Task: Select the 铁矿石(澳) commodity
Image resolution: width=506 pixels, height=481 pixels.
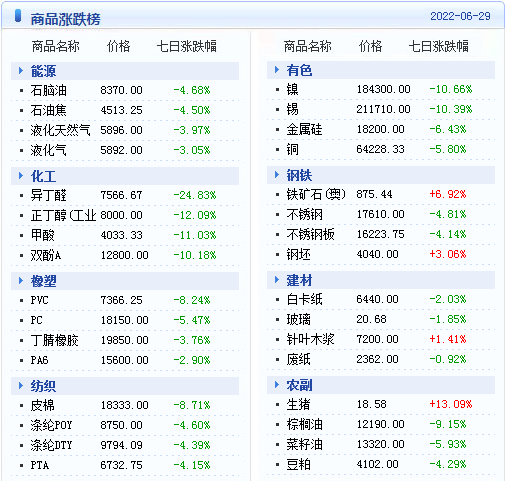Action: tap(316, 194)
